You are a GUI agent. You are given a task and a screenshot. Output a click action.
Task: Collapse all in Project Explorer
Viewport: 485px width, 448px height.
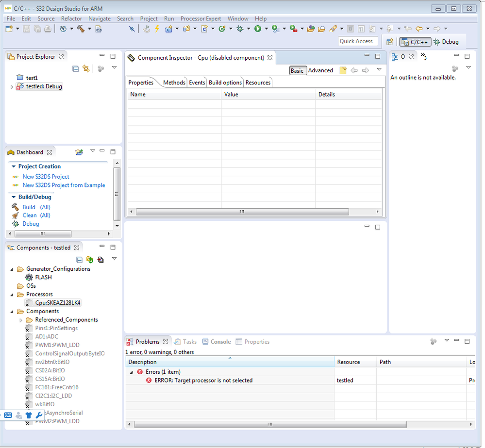pos(75,68)
